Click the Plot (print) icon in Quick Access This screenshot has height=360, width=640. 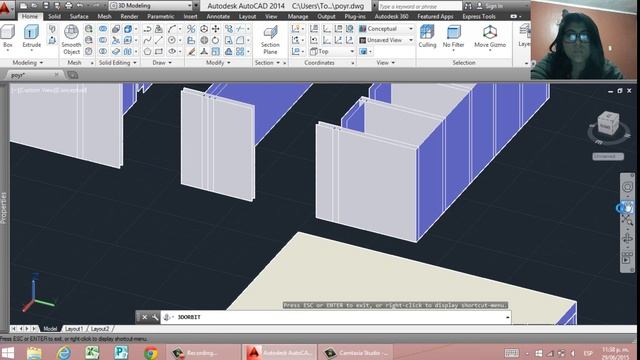[x=69, y=6]
